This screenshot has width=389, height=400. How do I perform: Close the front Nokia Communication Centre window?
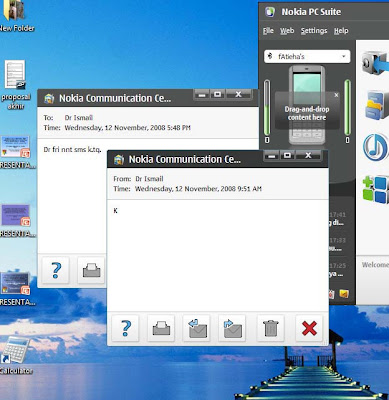pos(308,155)
